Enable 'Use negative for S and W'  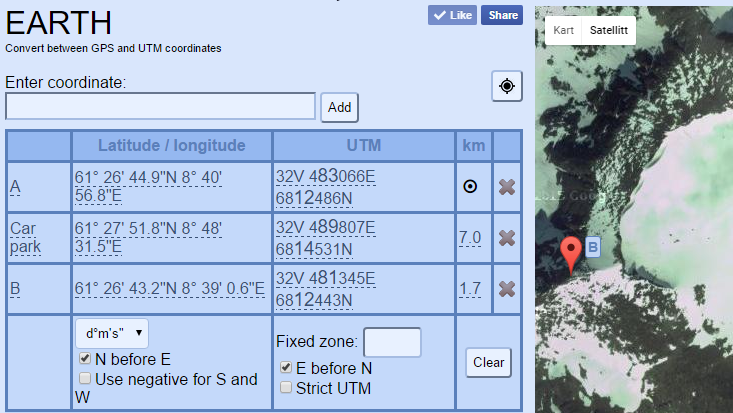pyautogui.click(x=85, y=379)
